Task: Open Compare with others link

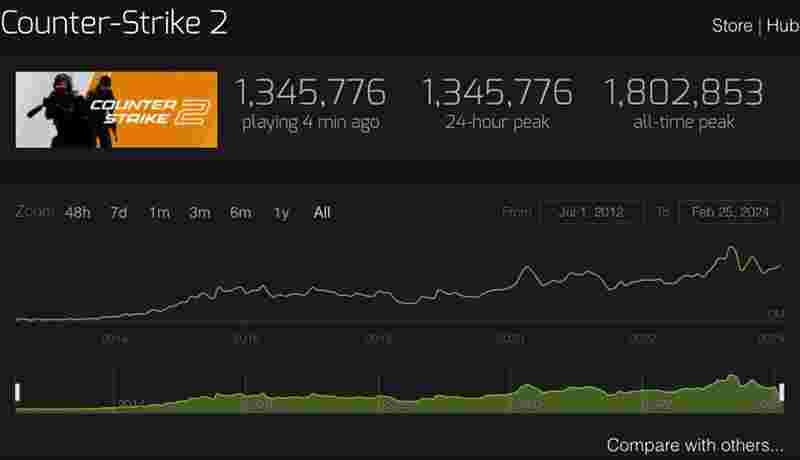Action: click(x=695, y=445)
